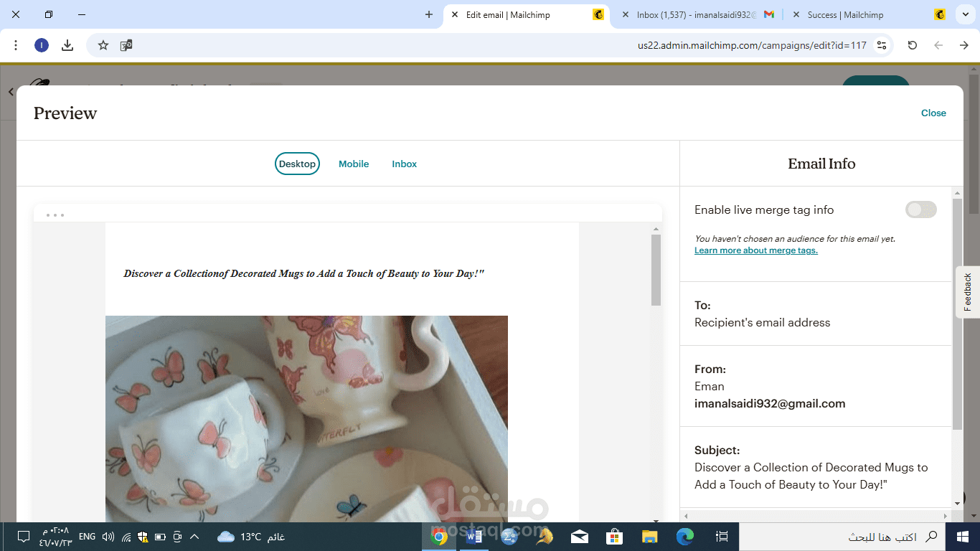Click the translate page icon
This screenshot has width=980, height=551.
(126, 45)
